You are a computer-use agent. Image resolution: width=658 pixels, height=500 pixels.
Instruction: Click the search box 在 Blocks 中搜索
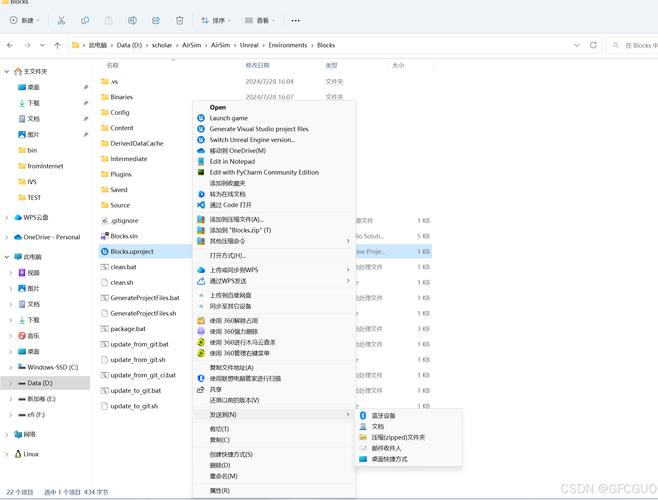pyautogui.click(x=634, y=45)
